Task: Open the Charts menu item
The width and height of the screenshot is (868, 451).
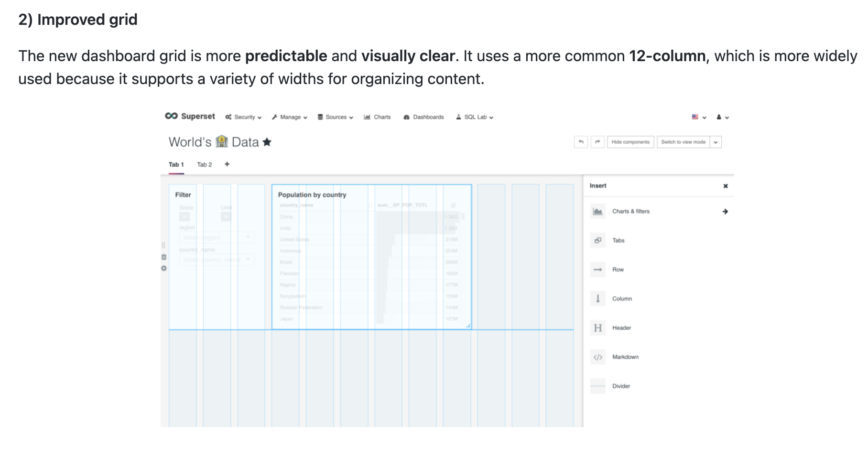Action: click(382, 117)
